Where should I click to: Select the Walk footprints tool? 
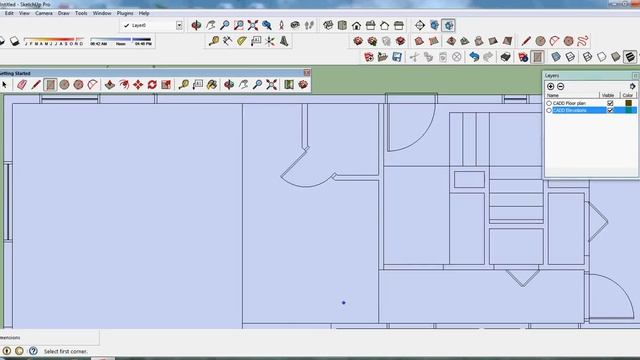pos(309,25)
